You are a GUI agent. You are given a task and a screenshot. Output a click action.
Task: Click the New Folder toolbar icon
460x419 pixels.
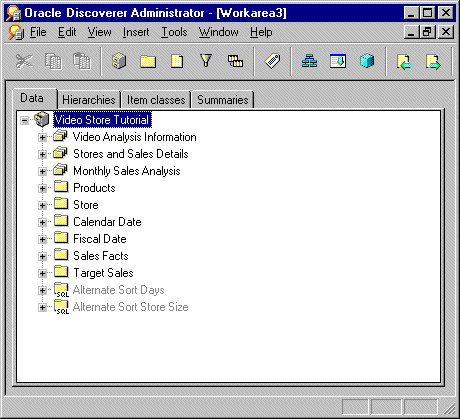148,62
